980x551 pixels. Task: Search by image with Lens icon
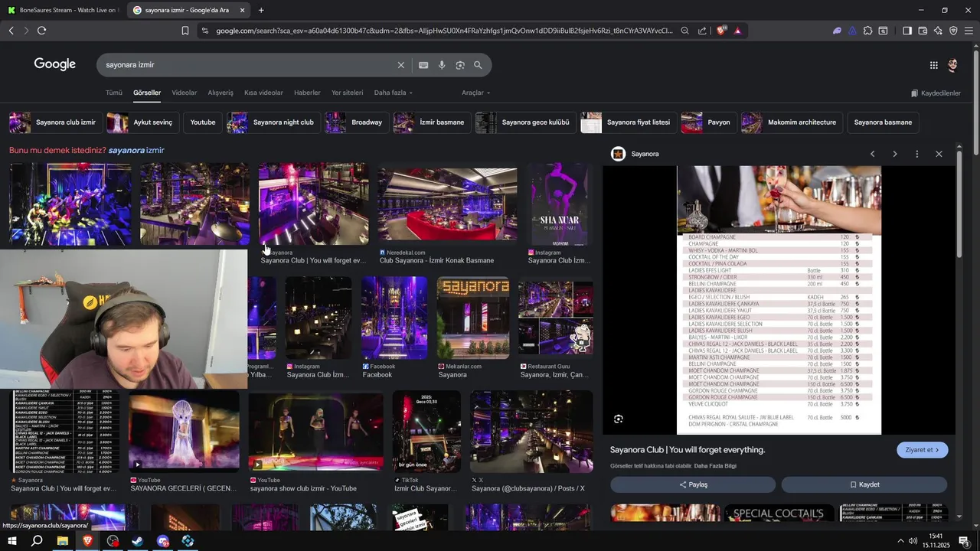[x=460, y=65]
